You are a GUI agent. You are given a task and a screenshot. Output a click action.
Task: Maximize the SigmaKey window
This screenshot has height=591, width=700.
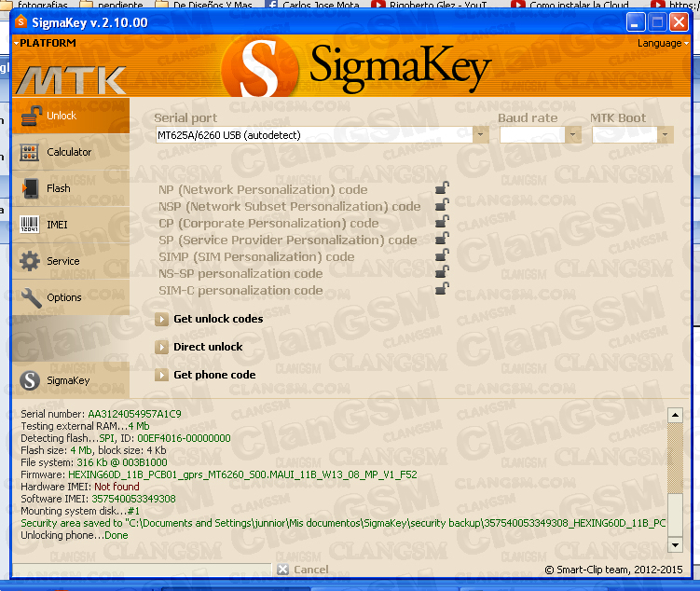[657, 21]
